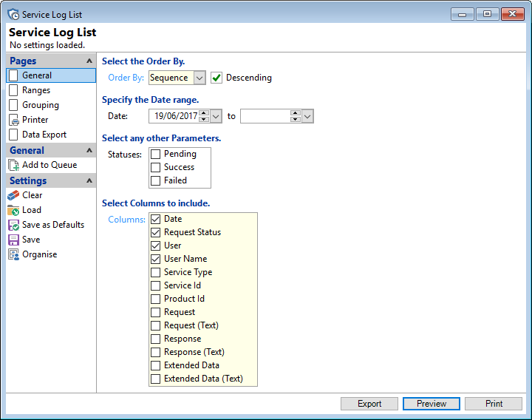Tick the Service Type column checkbox
This screenshot has height=420, width=532.
[x=156, y=272]
